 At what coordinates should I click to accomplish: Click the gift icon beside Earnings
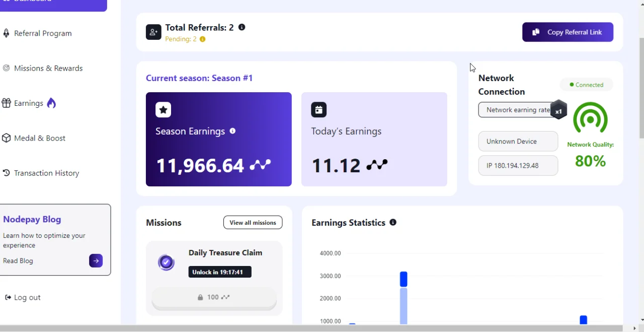pos(6,103)
